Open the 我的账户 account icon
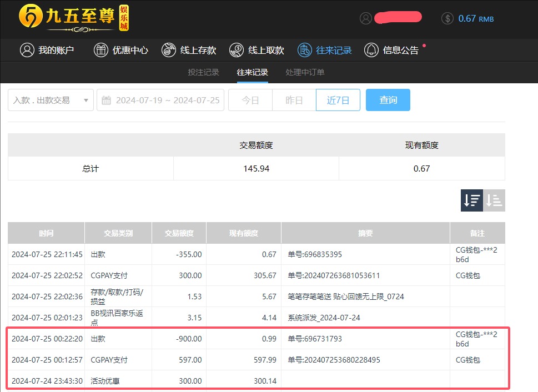The width and height of the screenshot is (538, 392). click(x=27, y=49)
